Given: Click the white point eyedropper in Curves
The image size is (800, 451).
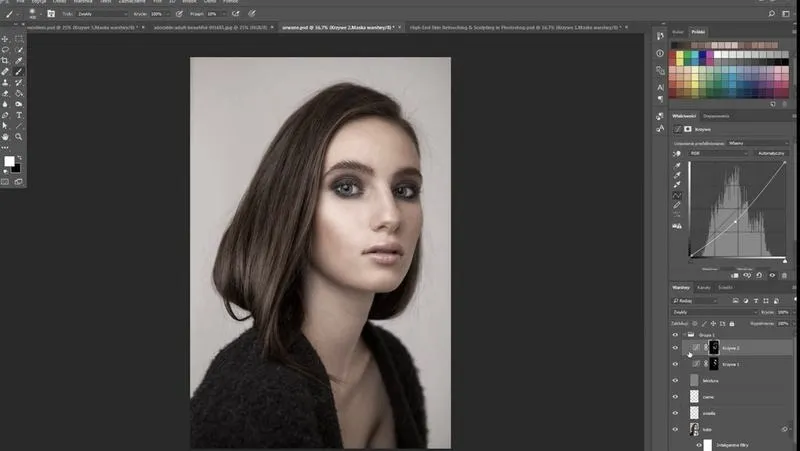Looking at the screenshot, I should tap(677, 186).
